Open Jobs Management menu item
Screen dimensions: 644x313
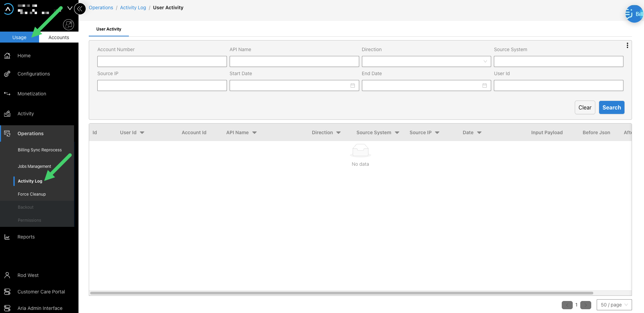coord(34,166)
